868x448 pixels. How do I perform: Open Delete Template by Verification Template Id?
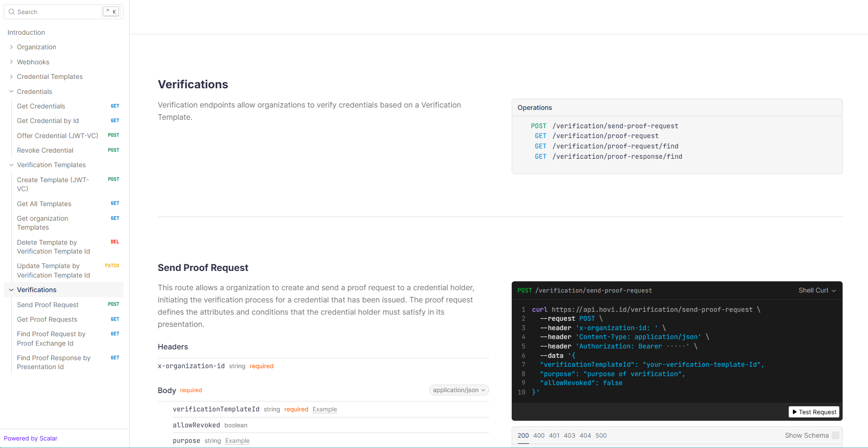pos(53,247)
